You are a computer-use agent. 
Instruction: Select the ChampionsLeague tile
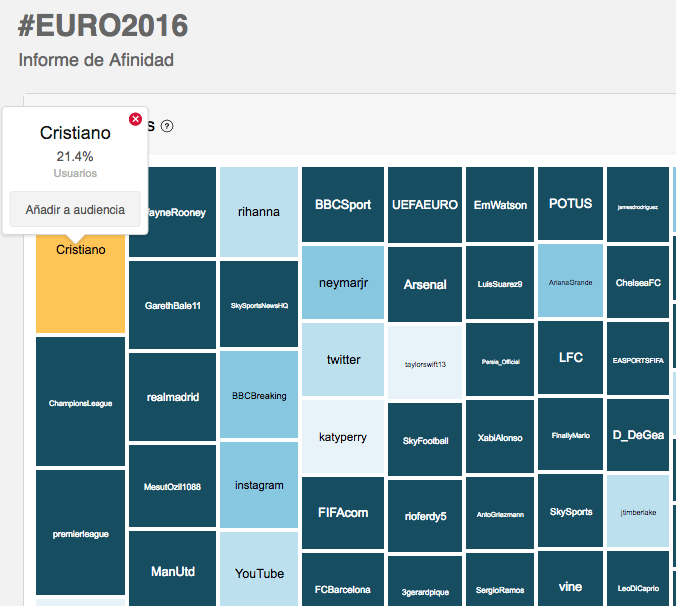(x=81, y=402)
